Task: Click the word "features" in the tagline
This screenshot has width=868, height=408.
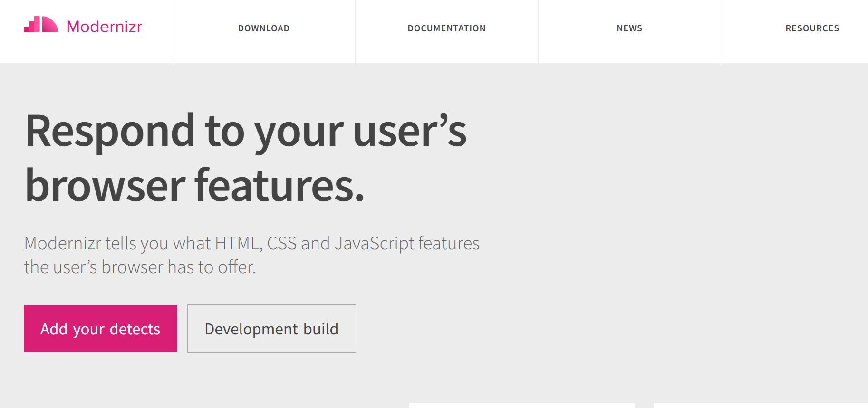Action: click(449, 243)
